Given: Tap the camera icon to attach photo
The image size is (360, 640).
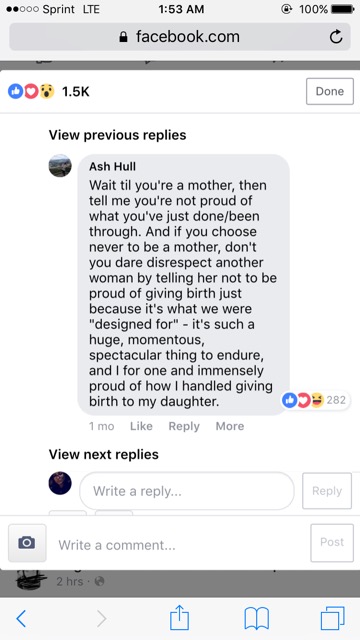Looking at the screenshot, I should [x=27, y=543].
